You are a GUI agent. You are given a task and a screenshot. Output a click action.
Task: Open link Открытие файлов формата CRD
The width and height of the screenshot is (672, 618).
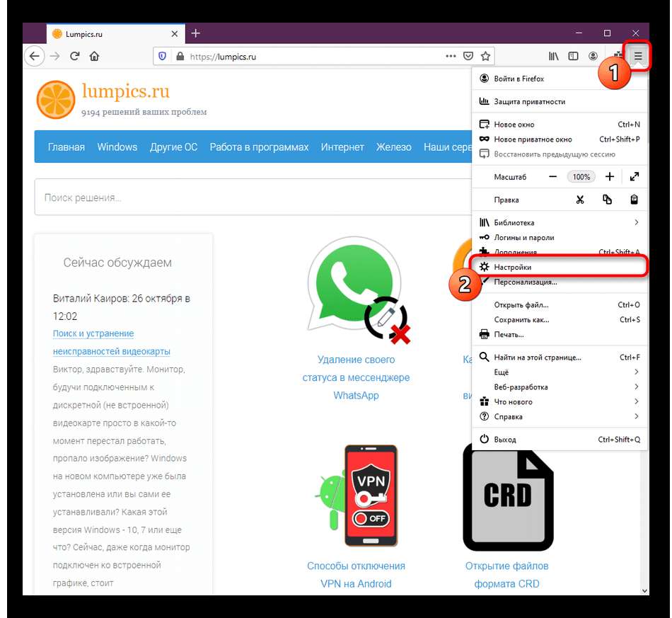[x=507, y=575]
